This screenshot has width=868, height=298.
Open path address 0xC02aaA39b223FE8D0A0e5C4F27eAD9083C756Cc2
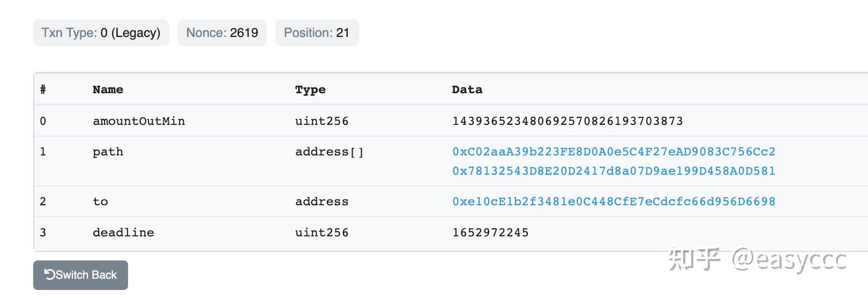pyautogui.click(x=613, y=152)
